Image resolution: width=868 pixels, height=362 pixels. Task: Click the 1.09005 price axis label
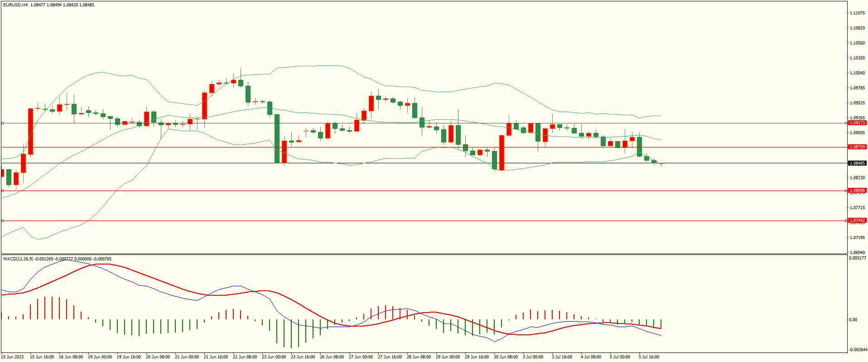coord(857,133)
